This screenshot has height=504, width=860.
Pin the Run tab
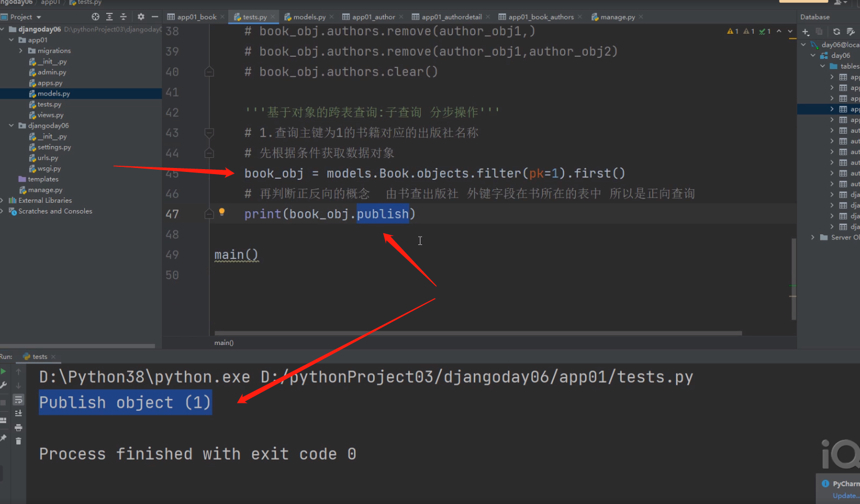click(3, 438)
